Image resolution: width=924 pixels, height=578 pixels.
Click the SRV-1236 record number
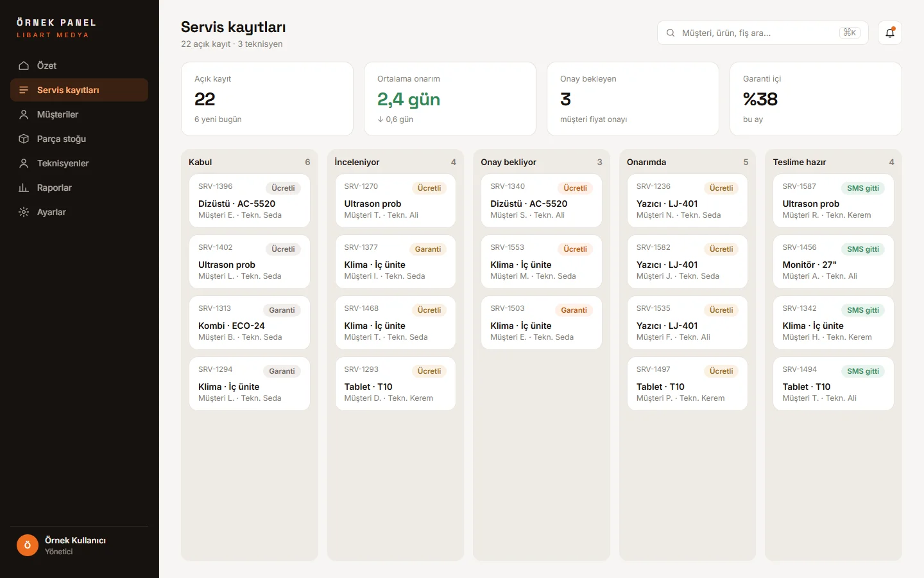pos(653,186)
